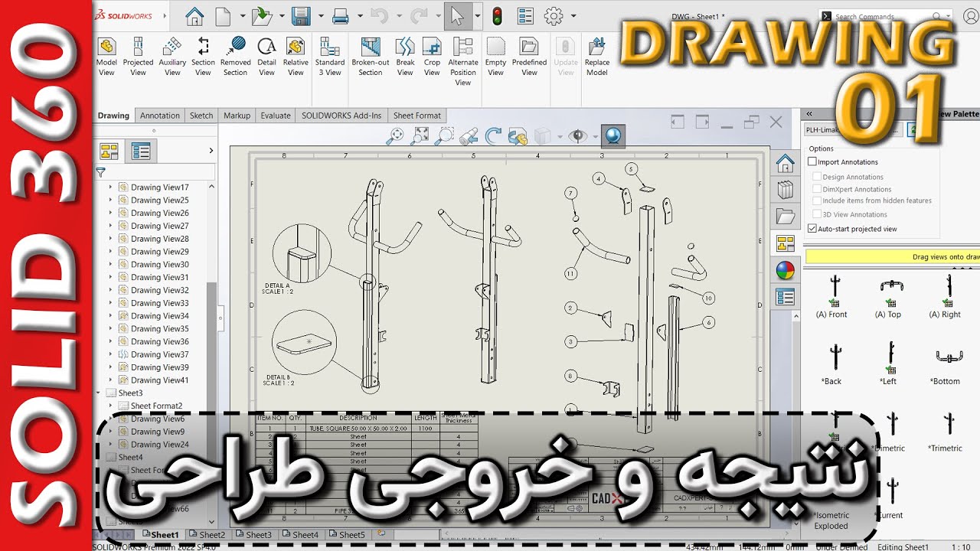
Task: Toggle the Design Annotations checkbox
Action: [816, 177]
